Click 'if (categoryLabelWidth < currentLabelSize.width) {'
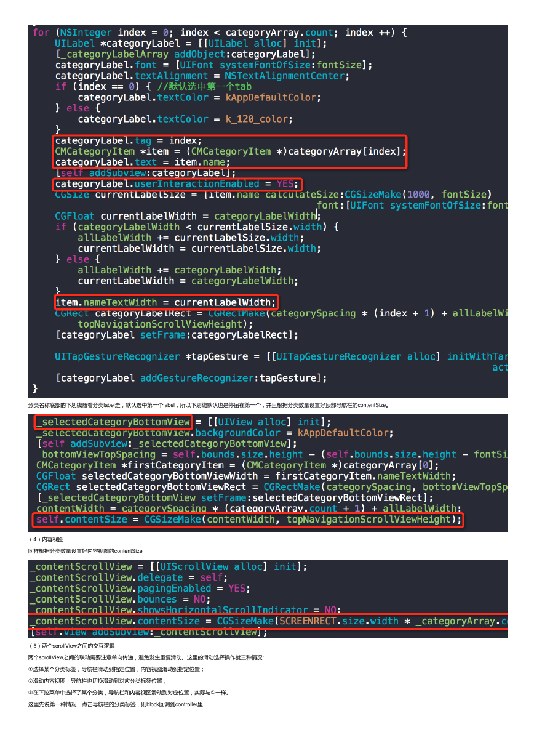The height and width of the screenshot is (756, 534). (197, 227)
